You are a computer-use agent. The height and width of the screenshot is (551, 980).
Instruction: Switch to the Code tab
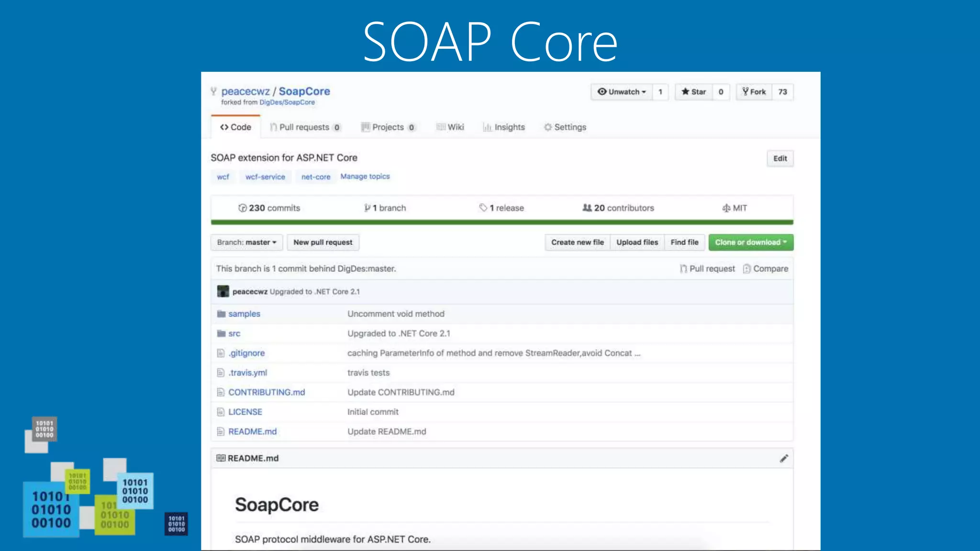tap(235, 127)
